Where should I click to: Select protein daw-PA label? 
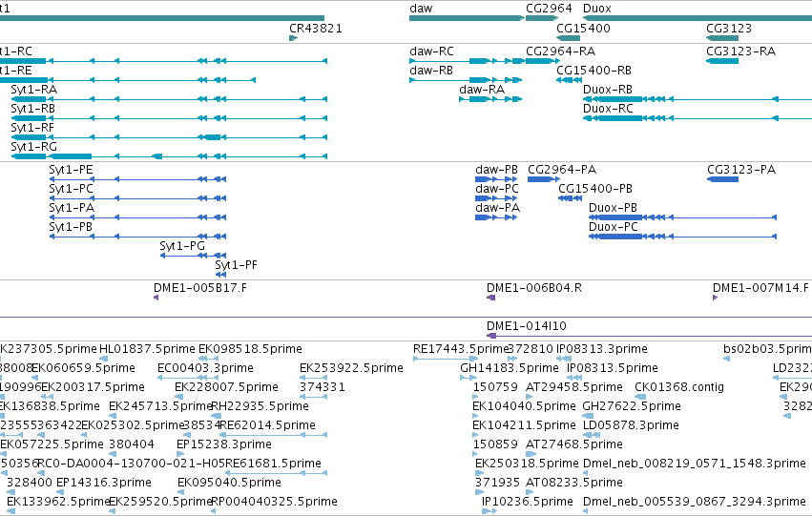click(497, 208)
